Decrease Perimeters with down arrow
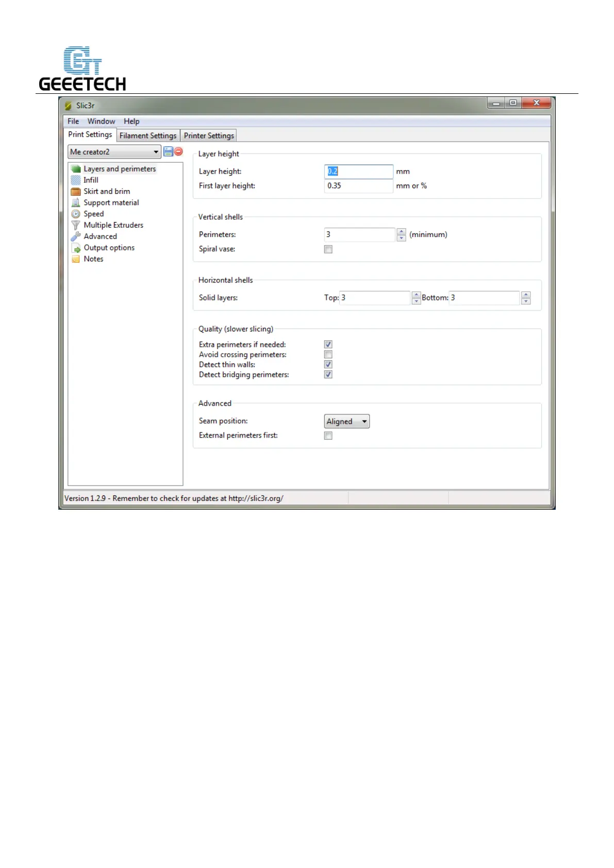 402,238
